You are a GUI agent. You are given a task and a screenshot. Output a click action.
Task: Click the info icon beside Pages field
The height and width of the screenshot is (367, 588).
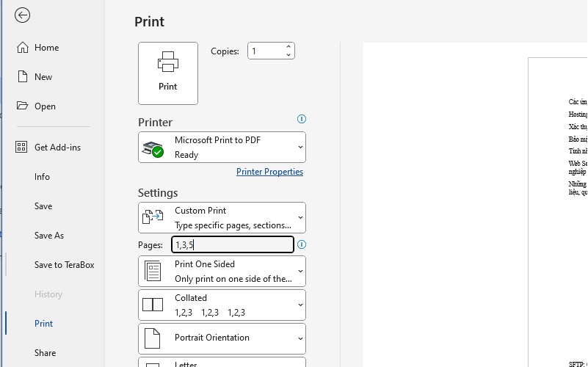coord(302,244)
